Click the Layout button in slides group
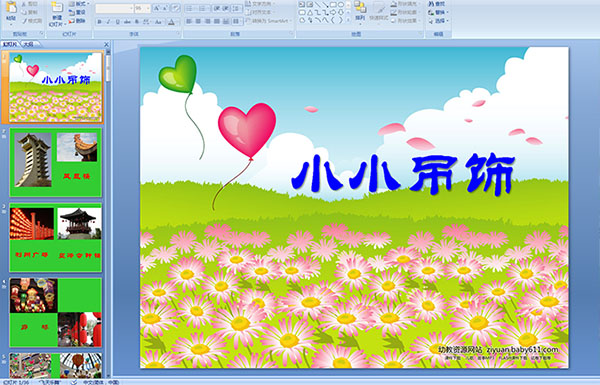Viewport: 600px width, 385px height. coord(79,4)
